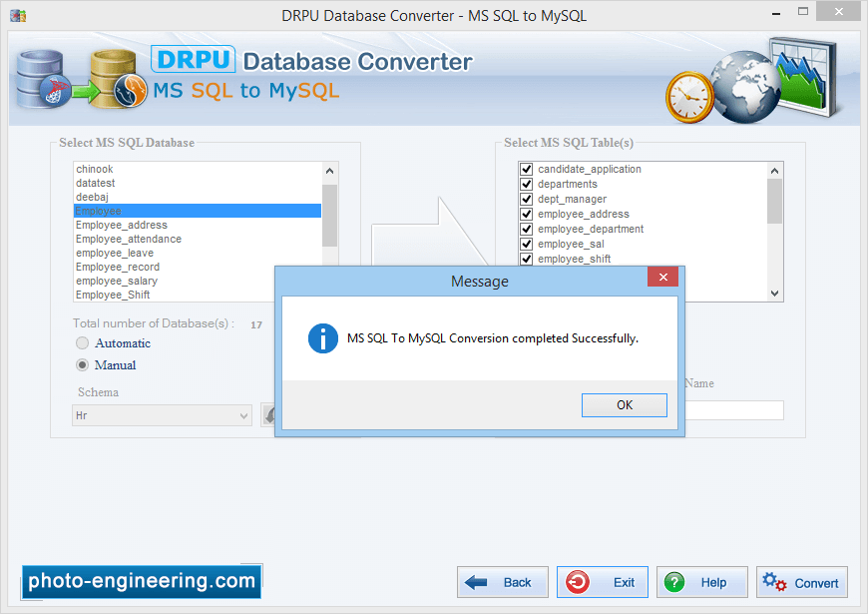Open the Schema dropdown showing Hr
Viewport: 868px width, 614px height.
[163, 415]
